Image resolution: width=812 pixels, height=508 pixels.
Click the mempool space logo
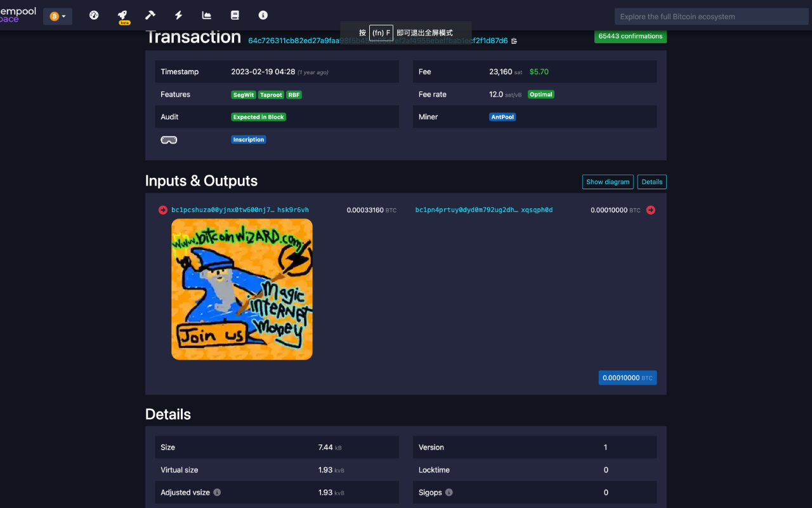pyautogui.click(x=18, y=15)
